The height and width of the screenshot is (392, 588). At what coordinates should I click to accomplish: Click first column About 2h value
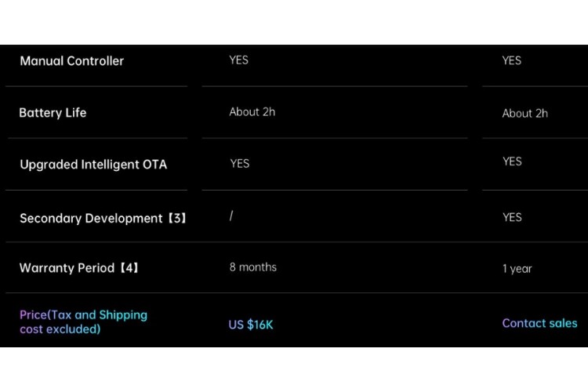pyautogui.click(x=252, y=112)
